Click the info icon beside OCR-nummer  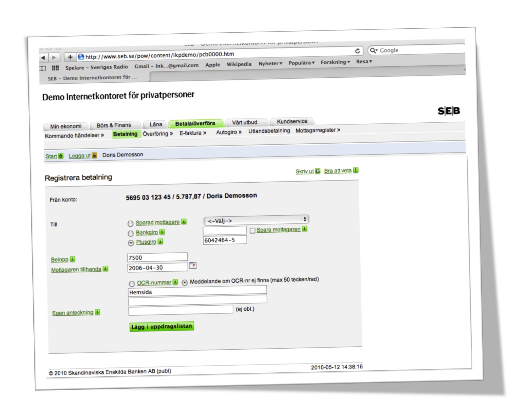pyautogui.click(x=175, y=282)
